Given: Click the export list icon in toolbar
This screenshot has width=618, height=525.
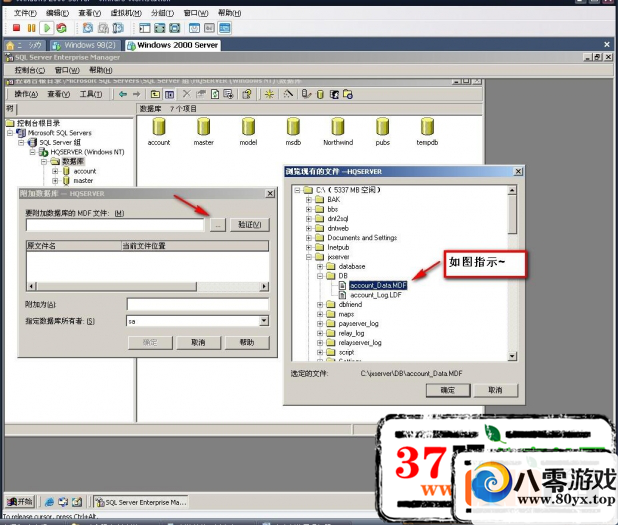Looking at the screenshot, I should click(x=229, y=94).
